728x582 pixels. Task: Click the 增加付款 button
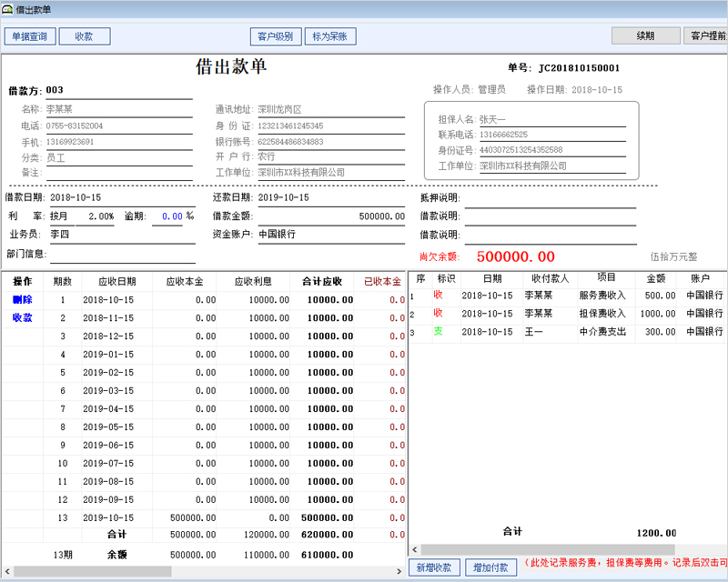490,567
